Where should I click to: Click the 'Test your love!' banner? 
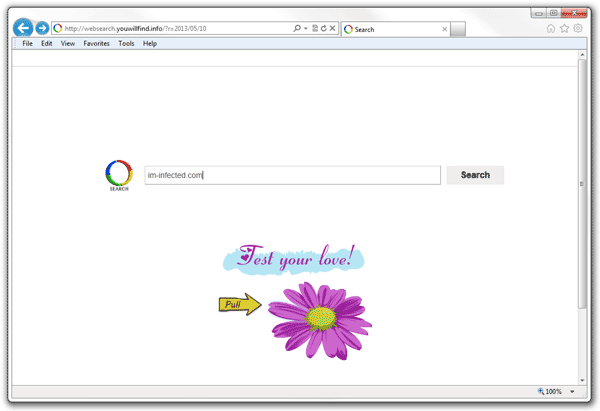pos(293,259)
